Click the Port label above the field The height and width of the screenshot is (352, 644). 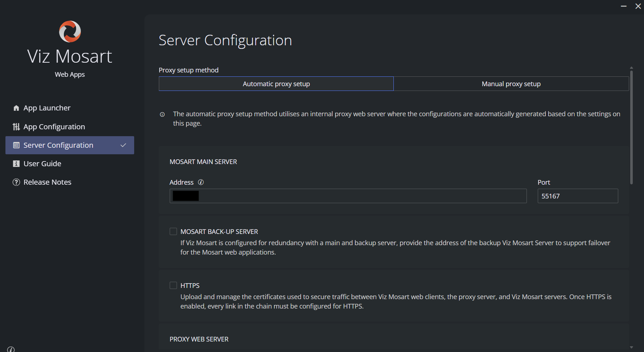pyautogui.click(x=544, y=182)
